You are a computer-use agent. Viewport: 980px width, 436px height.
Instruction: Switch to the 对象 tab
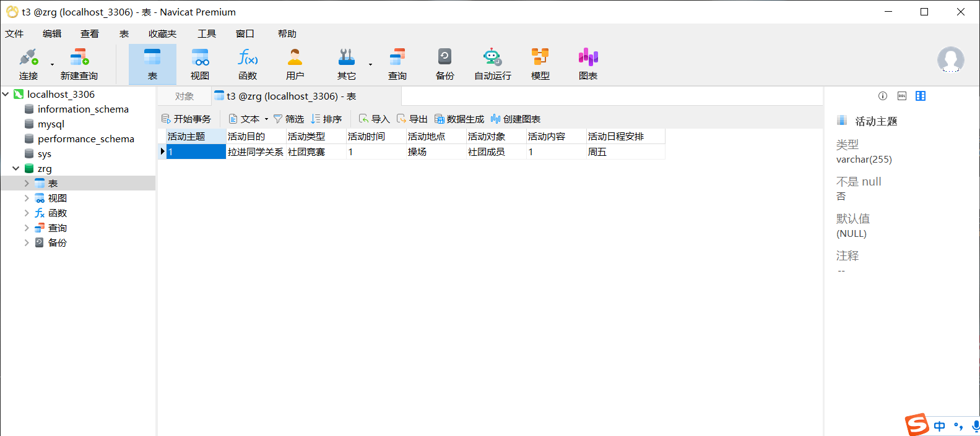(184, 96)
